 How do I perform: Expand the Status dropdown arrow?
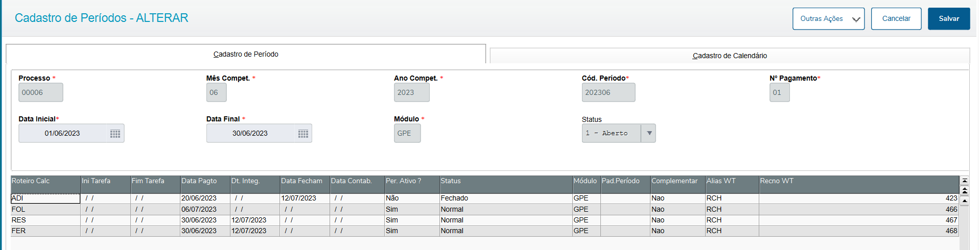tap(649, 133)
